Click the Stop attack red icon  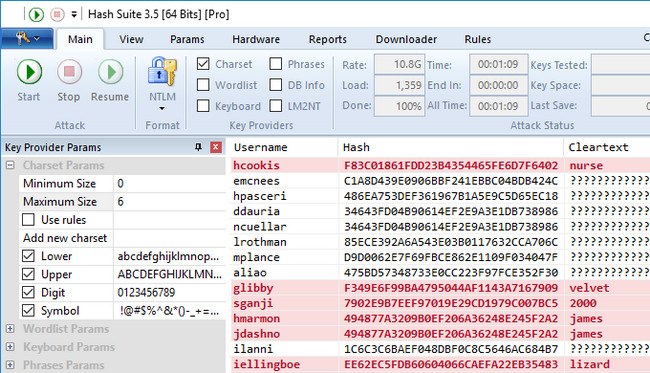[x=69, y=72]
